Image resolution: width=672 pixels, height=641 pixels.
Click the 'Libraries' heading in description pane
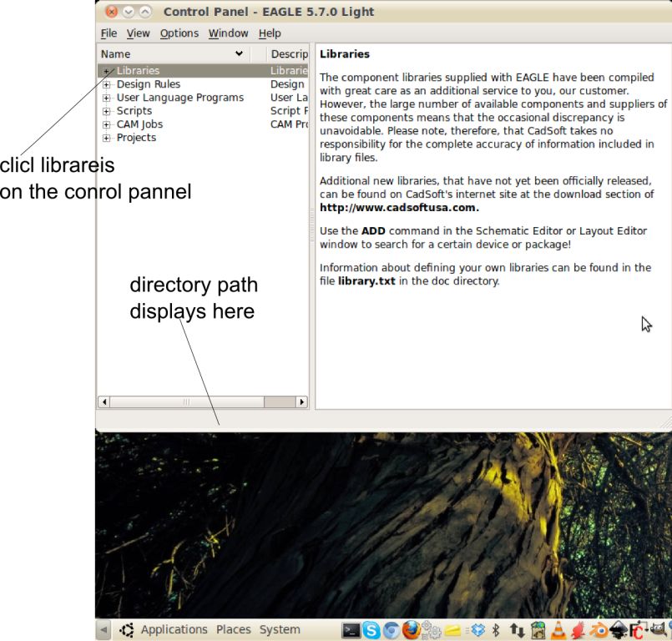click(x=345, y=54)
